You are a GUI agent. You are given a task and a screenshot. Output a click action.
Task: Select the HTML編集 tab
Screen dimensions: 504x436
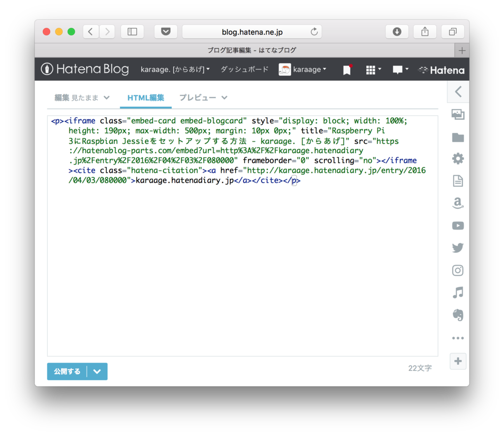point(146,98)
